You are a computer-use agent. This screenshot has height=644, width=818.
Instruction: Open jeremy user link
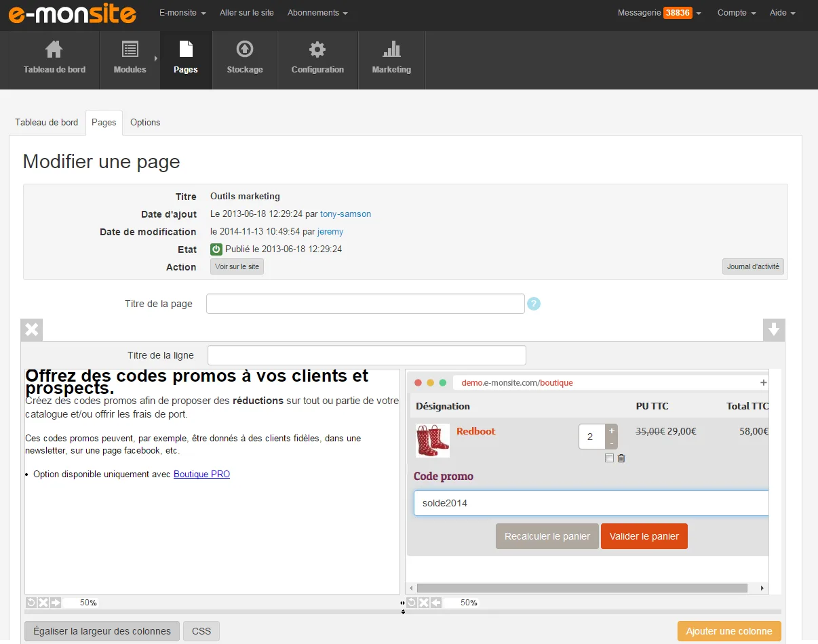330,232
